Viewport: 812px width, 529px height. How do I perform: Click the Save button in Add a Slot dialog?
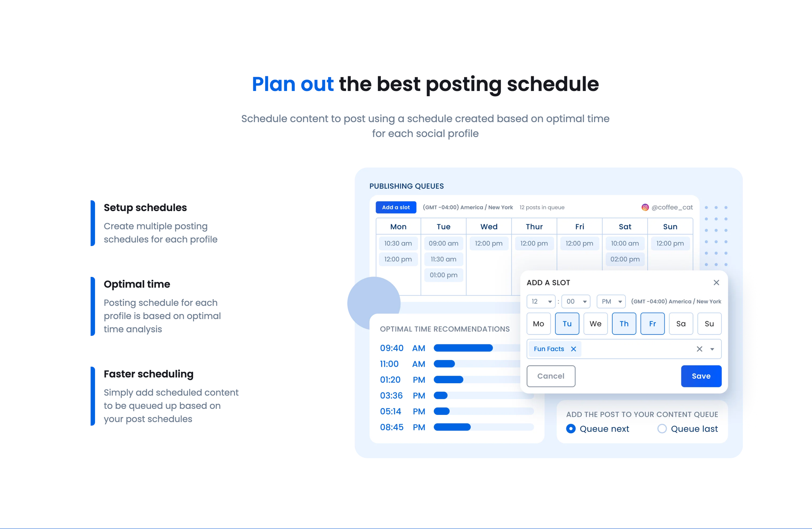(x=701, y=376)
